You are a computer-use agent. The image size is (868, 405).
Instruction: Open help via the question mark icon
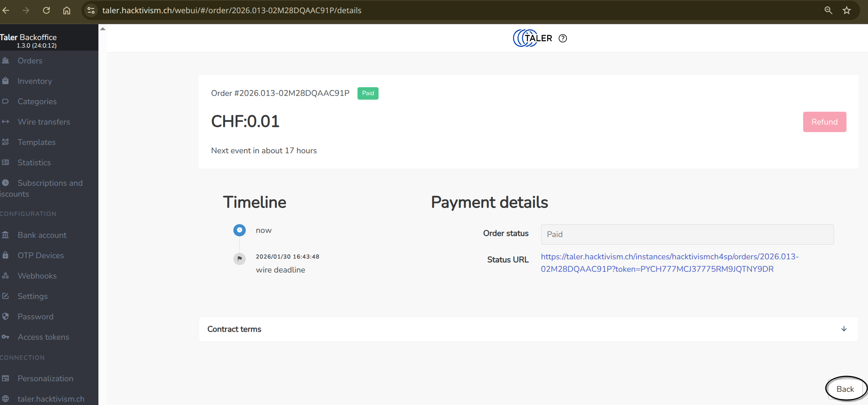[x=563, y=38]
